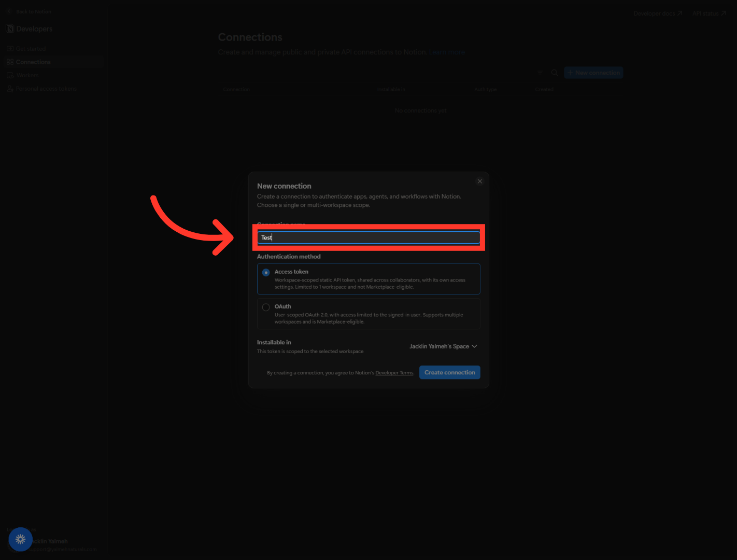This screenshot has width=737, height=560.
Task: Click the Connection column header
Action: (x=236, y=90)
